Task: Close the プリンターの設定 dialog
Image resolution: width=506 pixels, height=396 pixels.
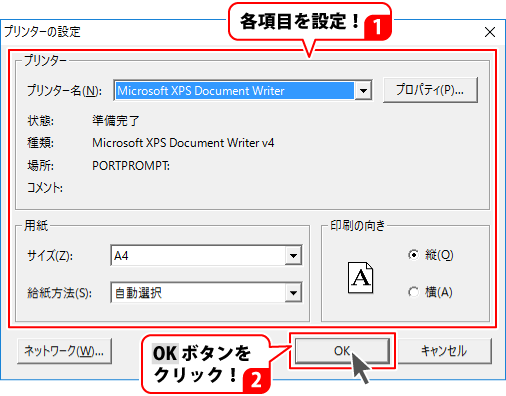Action: click(490, 32)
